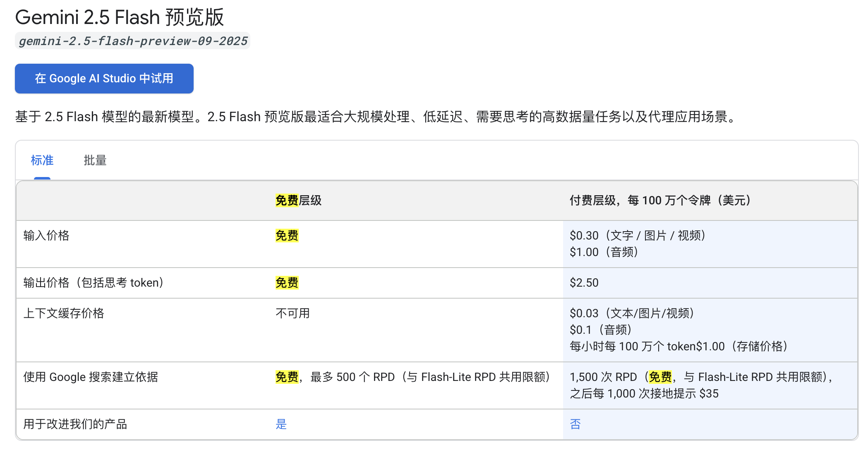Click the '不可用' cell
This screenshot has width=868, height=450.
coord(293,314)
